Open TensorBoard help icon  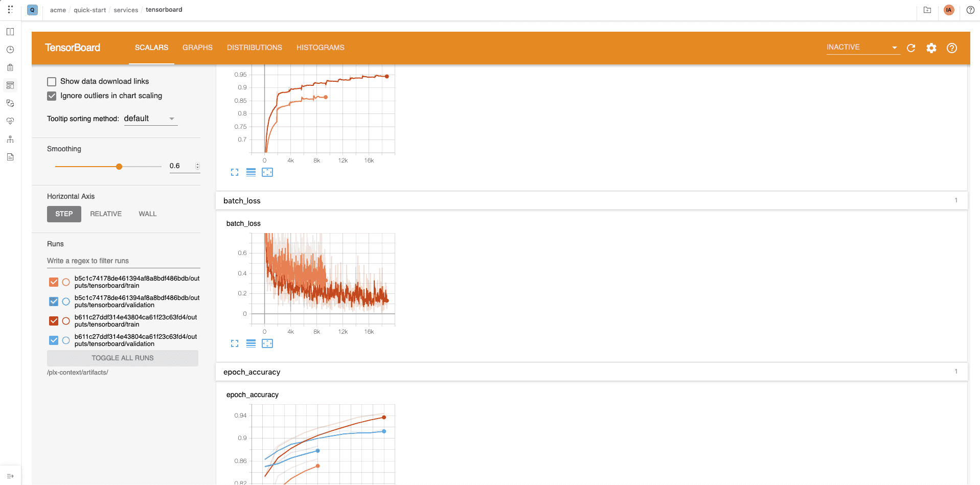point(951,48)
